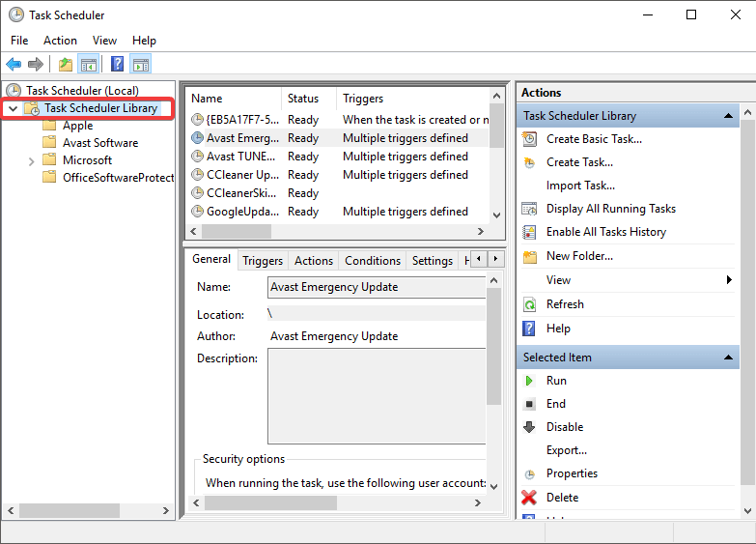The height and width of the screenshot is (544, 756).
Task: Expand the Microsoft folder in the tree
Action: (31, 160)
